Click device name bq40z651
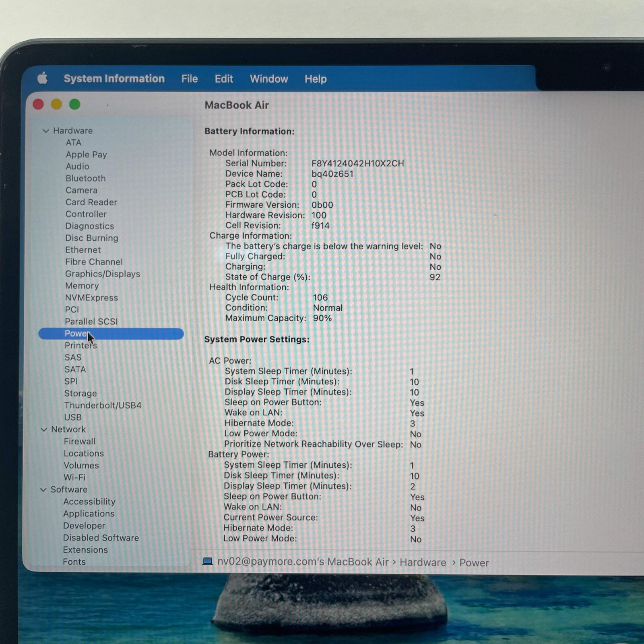The height and width of the screenshot is (644, 644). coord(332,174)
